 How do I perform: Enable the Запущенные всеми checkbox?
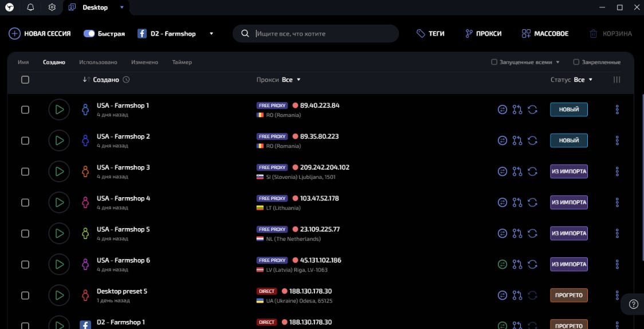click(494, 62)
